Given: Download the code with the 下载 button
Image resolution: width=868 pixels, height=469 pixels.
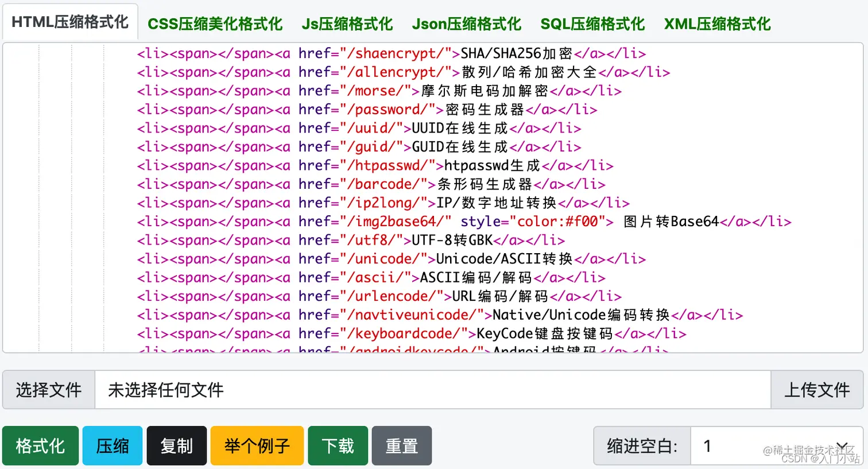Looking at the screenshot, I should [x=338, y=445].
